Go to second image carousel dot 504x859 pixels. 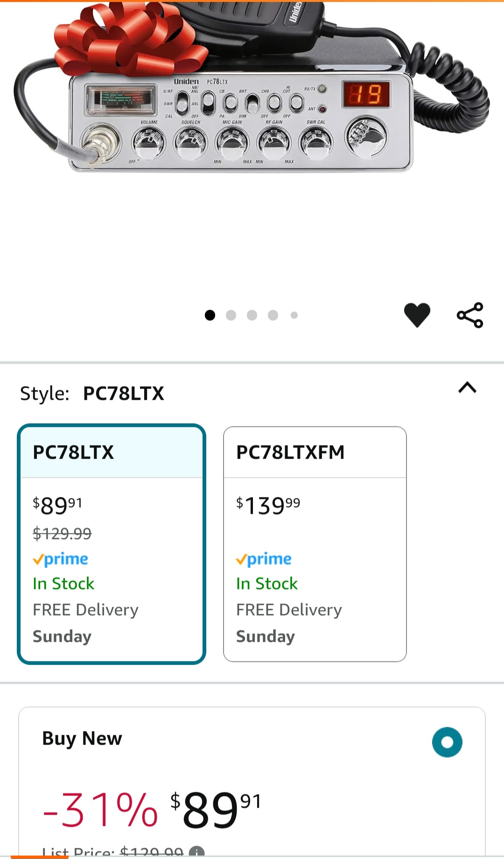231,315
